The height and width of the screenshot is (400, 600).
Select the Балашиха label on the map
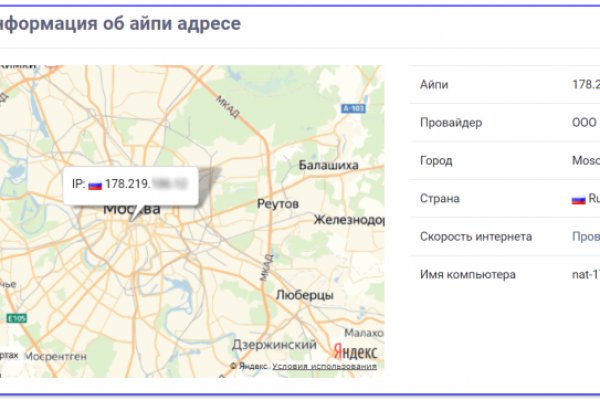328,164
